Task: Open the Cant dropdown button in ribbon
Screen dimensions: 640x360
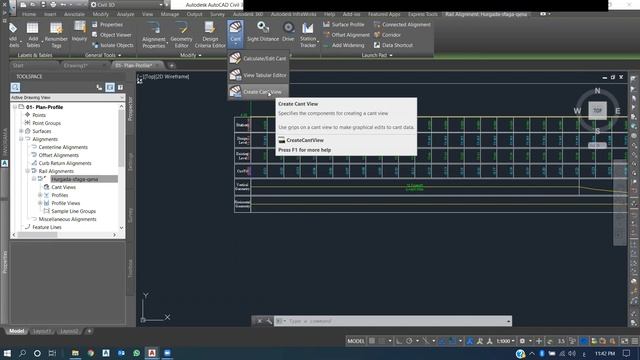Action: [236, 33]
